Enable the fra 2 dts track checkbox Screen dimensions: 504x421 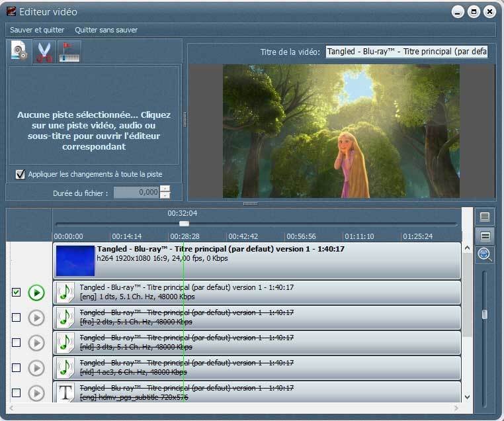pos(16,318)
